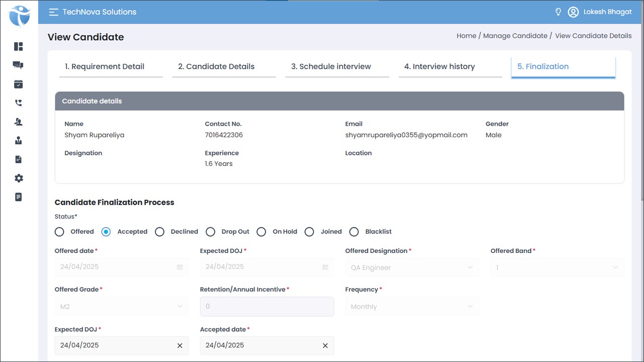The width and height of the screenshot is (644, 362).
Task: Go to the Requirement Detail tab
Action: (x=111, y=67)
